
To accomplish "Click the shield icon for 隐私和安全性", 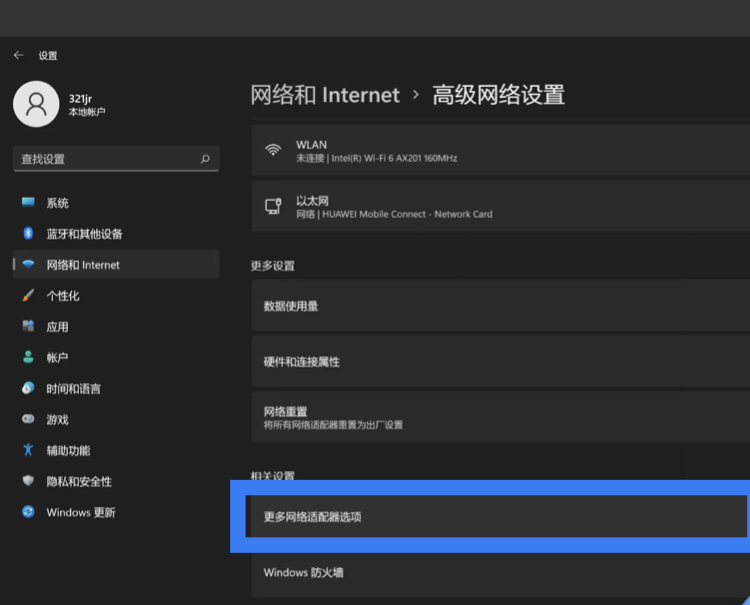I will tap(28, 481).
